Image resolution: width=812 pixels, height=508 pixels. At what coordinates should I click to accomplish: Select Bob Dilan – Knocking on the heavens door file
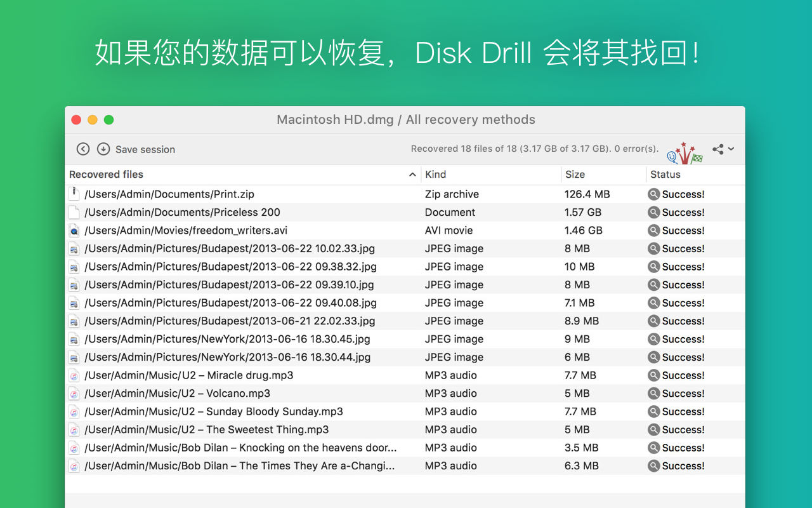[240, 448]
